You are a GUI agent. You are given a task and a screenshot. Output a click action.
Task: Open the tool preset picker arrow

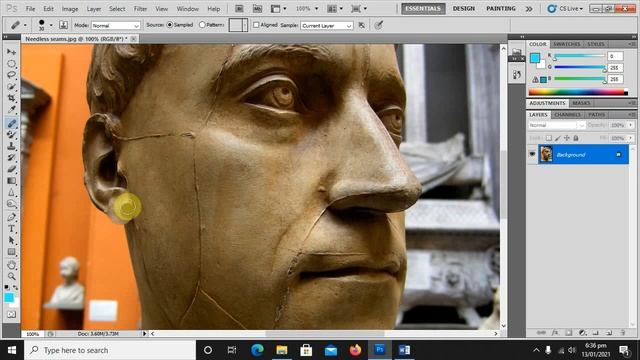[x=25, y=25]
